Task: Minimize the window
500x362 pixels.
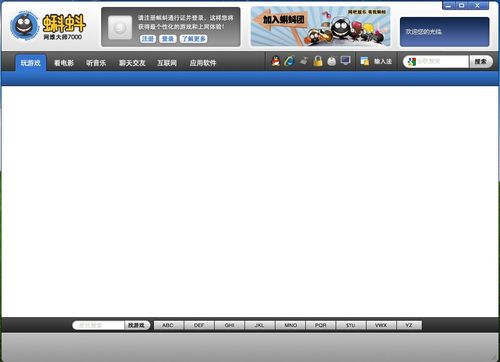Action: tap(449, 5)
